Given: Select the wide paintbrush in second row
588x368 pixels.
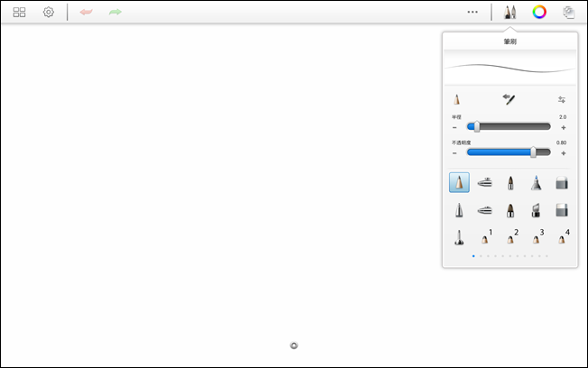Looking at the screenshot, I should click(510, 210).
